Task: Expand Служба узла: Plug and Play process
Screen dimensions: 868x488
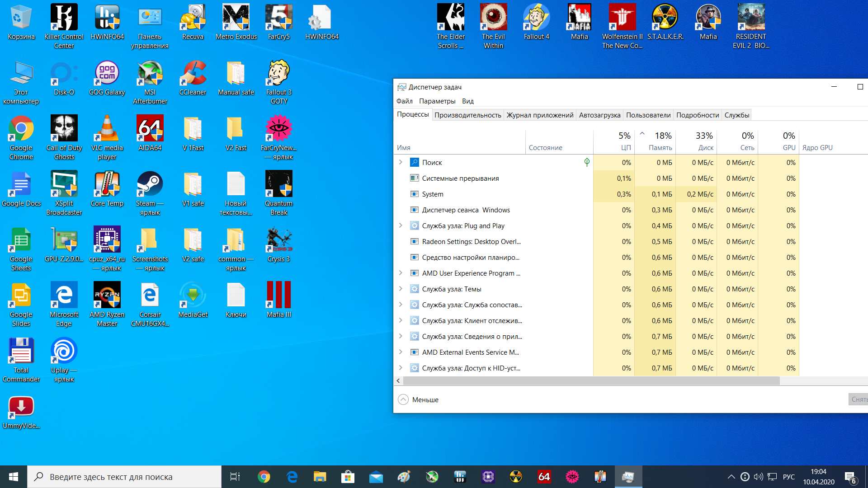Action: [401, 225]
